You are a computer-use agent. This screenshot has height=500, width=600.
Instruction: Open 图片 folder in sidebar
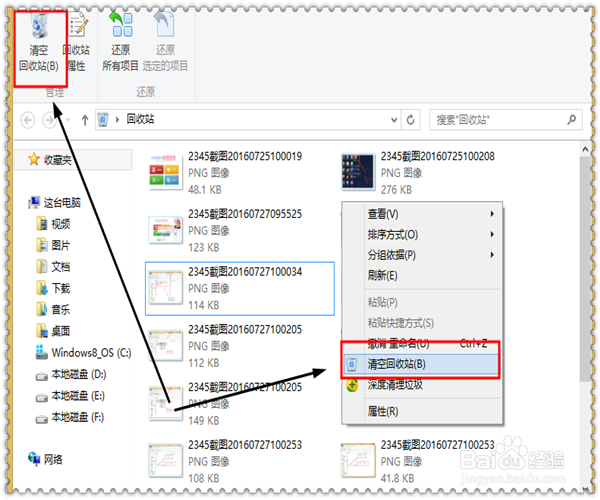(x=54, y=245)
